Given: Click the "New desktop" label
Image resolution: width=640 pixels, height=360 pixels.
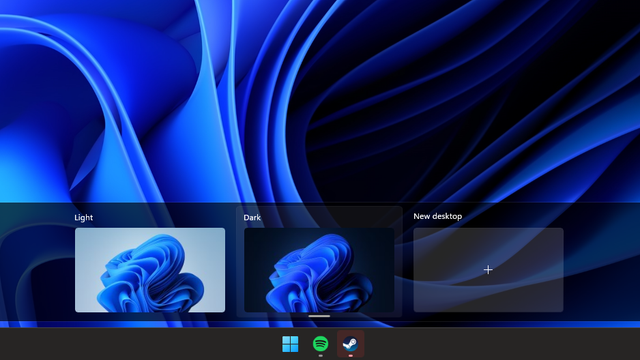Looking at the screenshot, I should (x=438, y=216).
